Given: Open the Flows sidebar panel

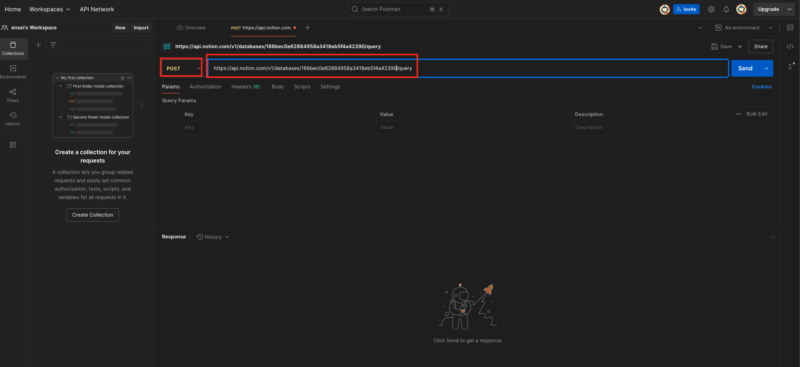Looking at the screenshot, I should [13, 95].
